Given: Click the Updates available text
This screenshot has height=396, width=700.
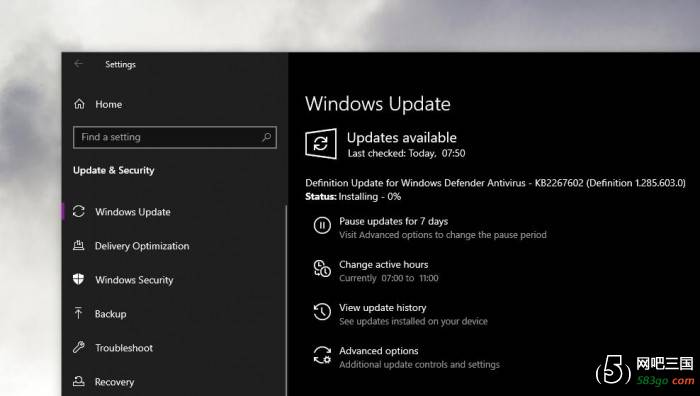Looking at the screenshot, I should [402, 138].
